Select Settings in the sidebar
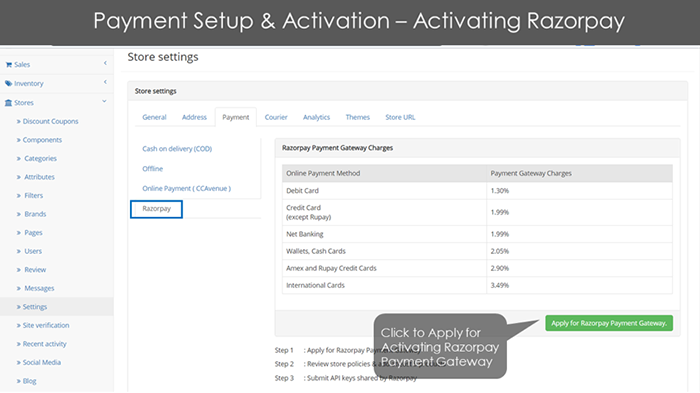 (35, 307)
